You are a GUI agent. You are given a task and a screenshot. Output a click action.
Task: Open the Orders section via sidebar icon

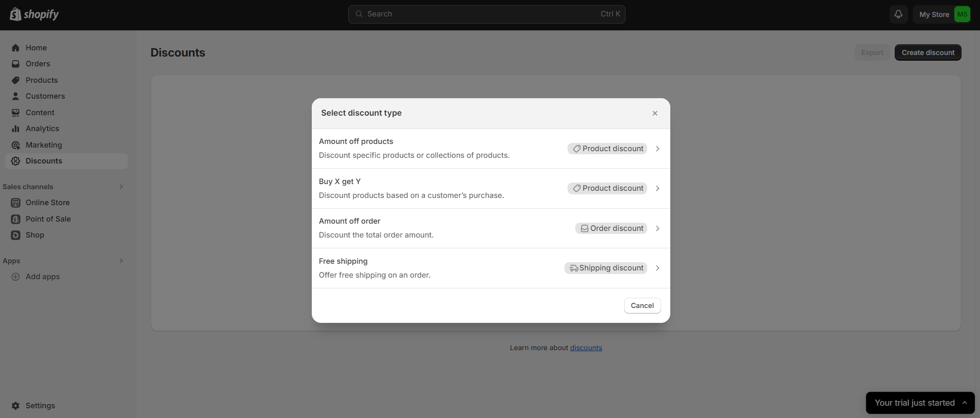coord(15,64)
